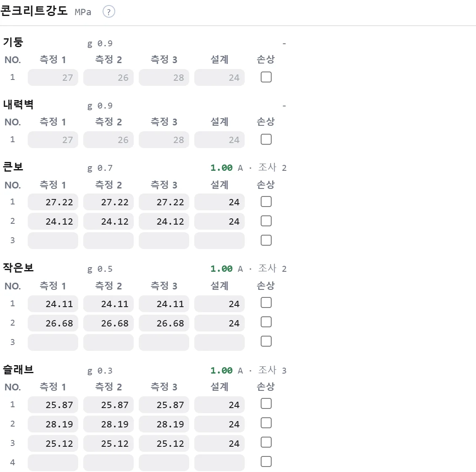Click 내력벽 측정 3 field showing 28

(164, 140)
